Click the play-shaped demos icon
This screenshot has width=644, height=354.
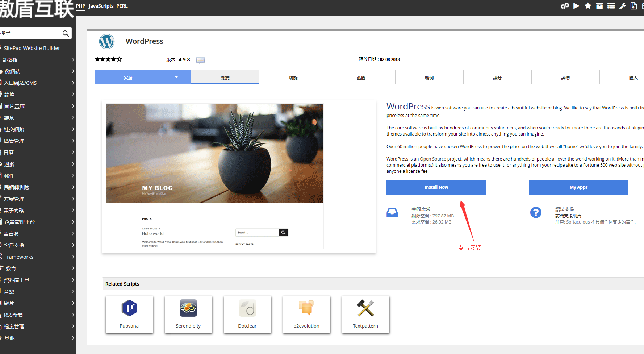(x=576, y=6)
